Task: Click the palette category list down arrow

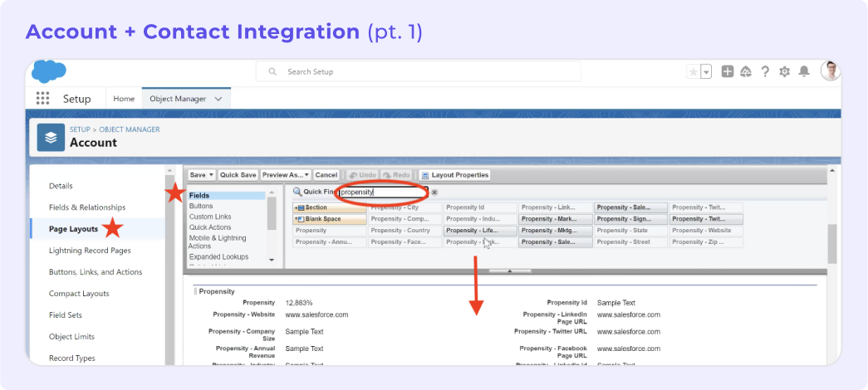Action: coord(272,260)
